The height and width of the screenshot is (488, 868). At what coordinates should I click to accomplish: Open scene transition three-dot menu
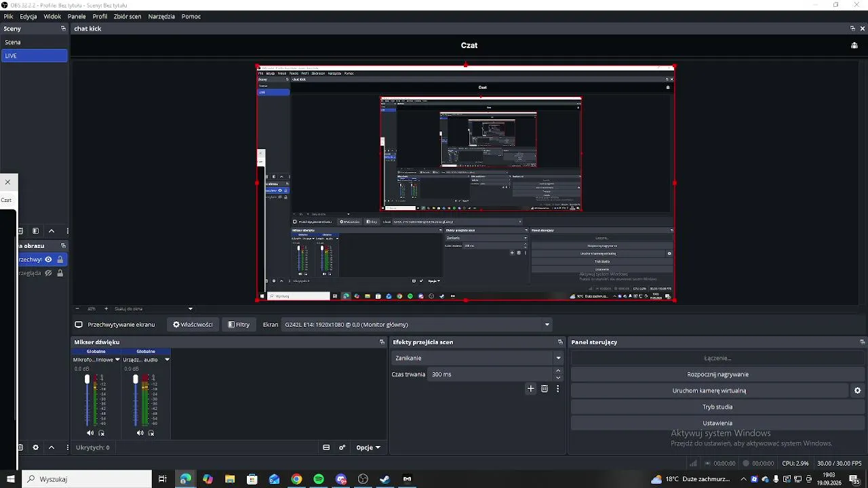[x=558, y=388]
